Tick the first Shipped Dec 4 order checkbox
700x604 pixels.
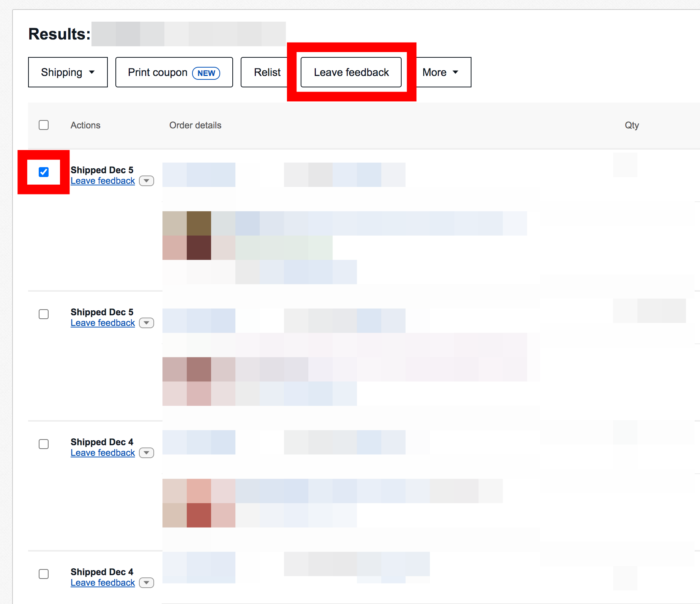coord(44,444)
